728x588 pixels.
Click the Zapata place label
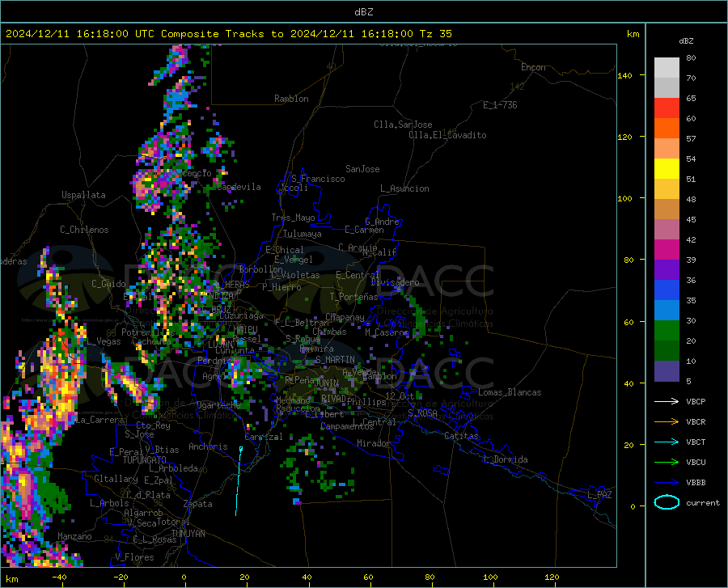(x=198, y=504)
